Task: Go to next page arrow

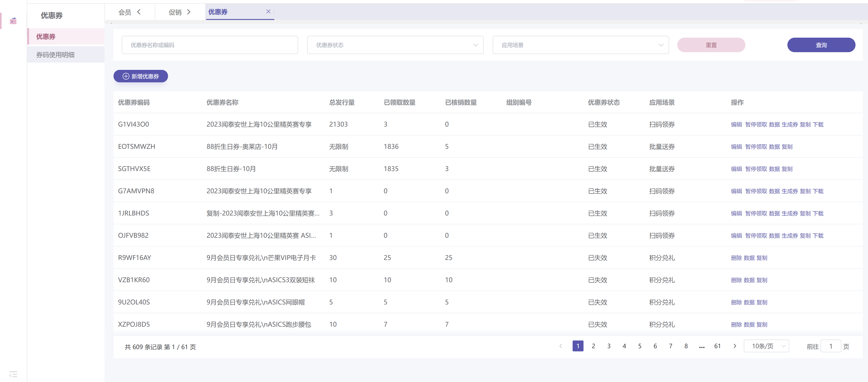Action: (735, 346)
